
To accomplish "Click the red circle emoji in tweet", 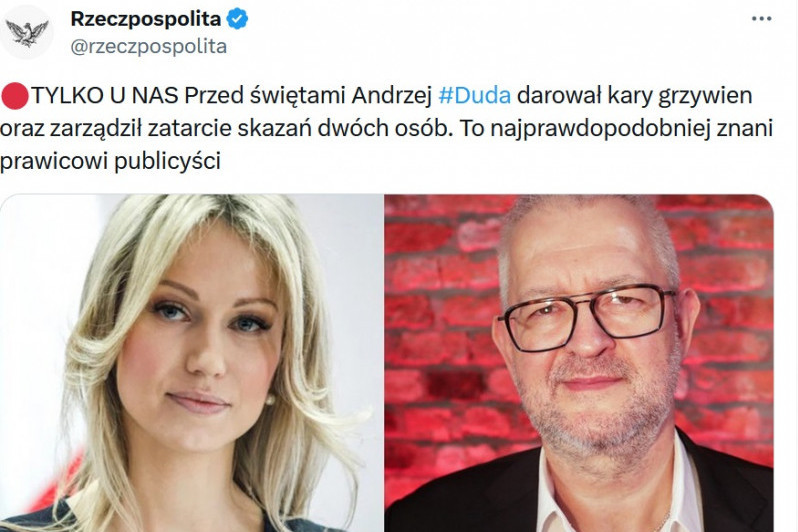I will 15,96.
